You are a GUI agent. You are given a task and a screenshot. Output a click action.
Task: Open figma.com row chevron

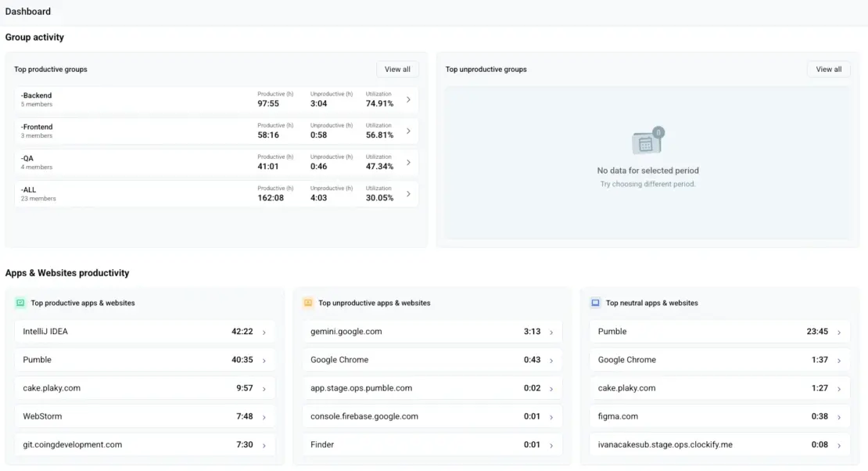point(839,417)
